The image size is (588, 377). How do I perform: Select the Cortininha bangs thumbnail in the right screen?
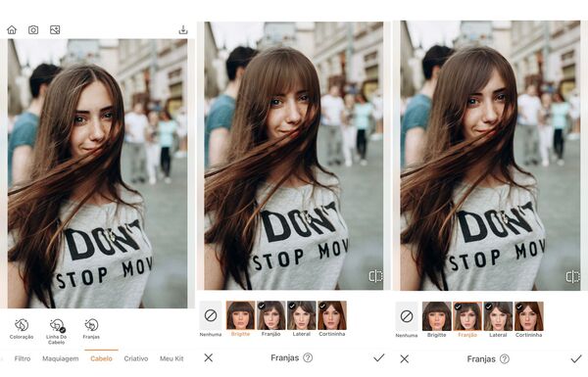click(x=529, y=316)
